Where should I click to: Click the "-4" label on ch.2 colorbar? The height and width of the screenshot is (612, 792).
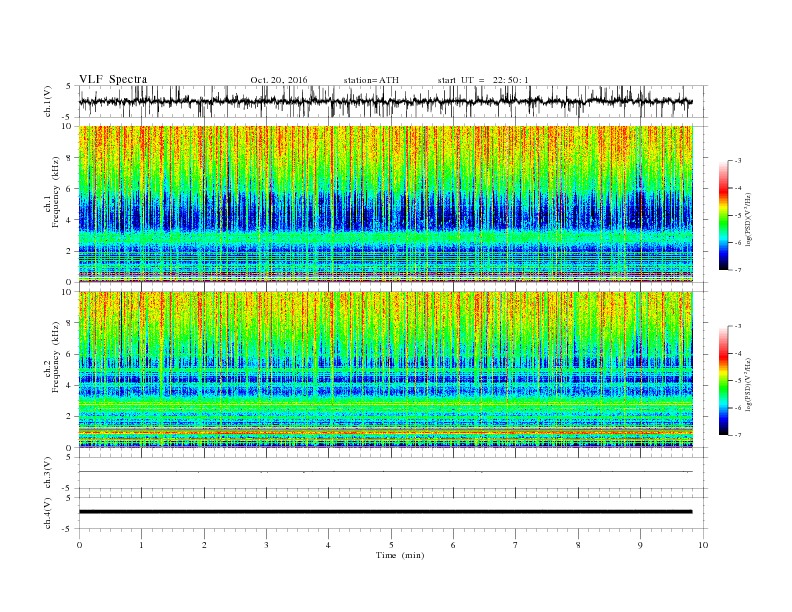tap(737, 353)
